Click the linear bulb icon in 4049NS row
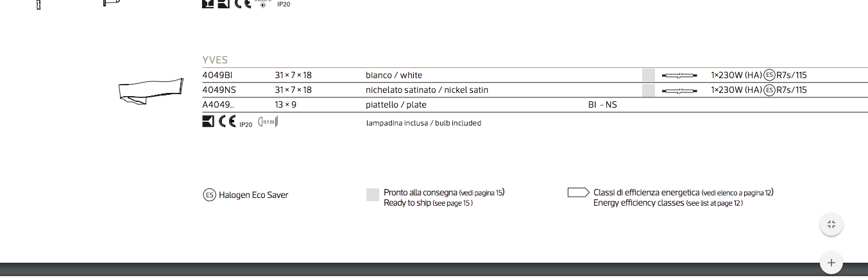This screenshot has height=280, width=868. point(679,90)
